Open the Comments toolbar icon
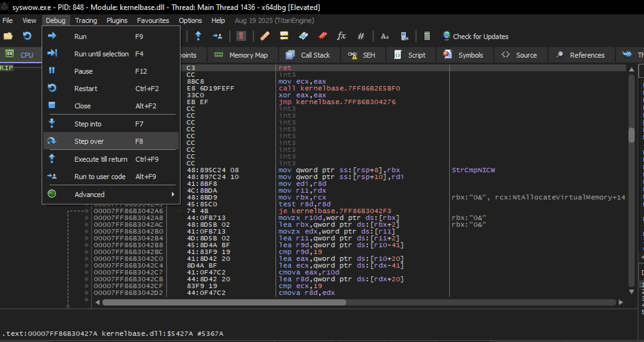This screenshot has width=644, height=342. tap(284, 36)
